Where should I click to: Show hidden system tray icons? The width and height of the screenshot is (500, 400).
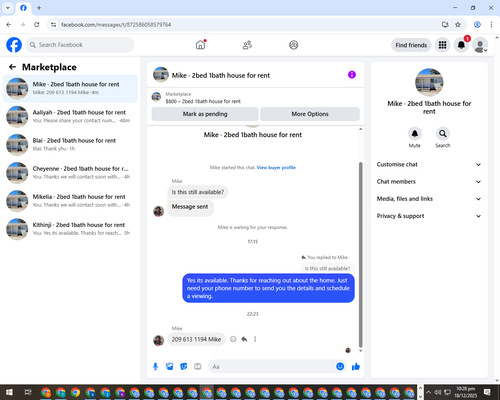428,392
